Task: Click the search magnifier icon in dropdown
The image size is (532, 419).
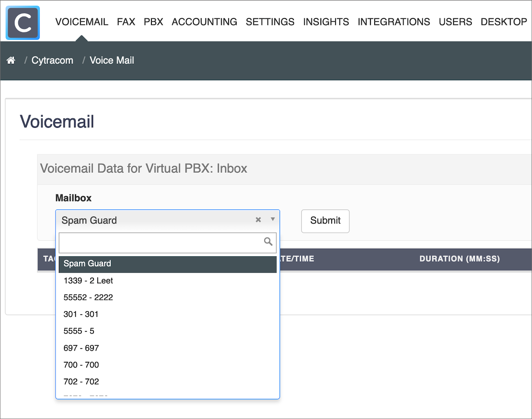Action: coord(268,242)
